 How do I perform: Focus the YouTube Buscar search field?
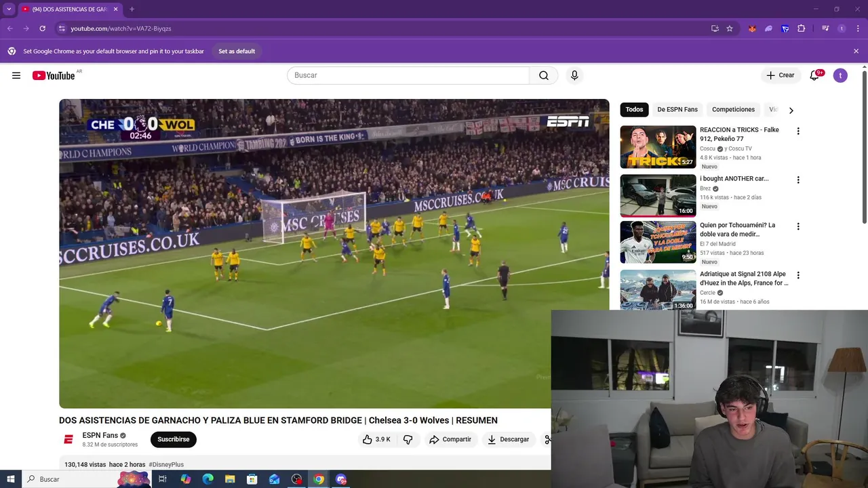tap(408, 75)
